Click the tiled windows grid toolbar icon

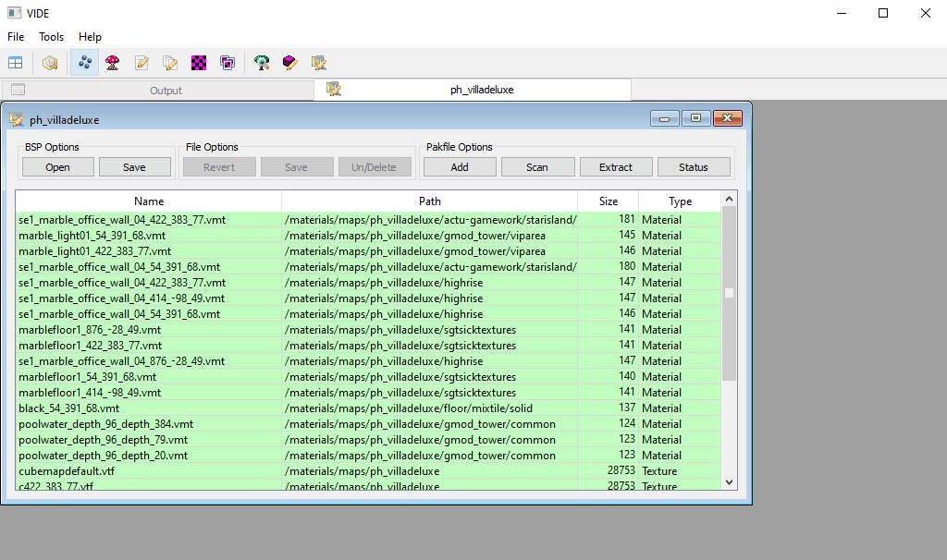click(15, 63)
